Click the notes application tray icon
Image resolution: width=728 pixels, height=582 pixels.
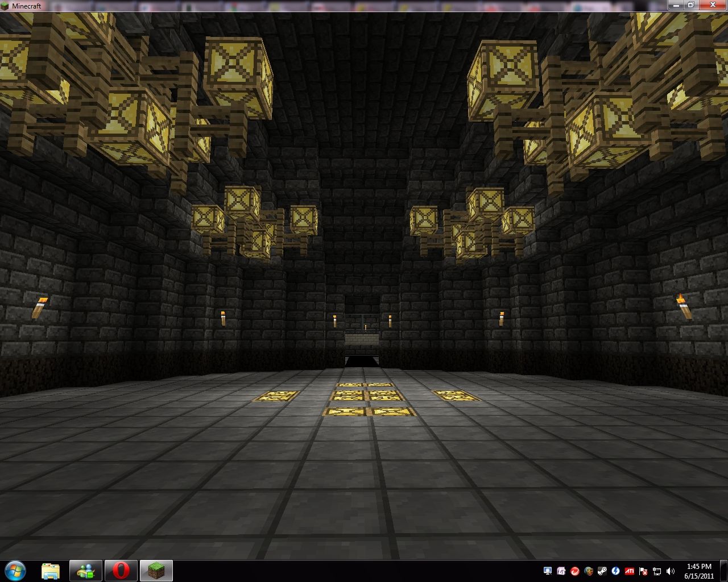click(561, 571)
